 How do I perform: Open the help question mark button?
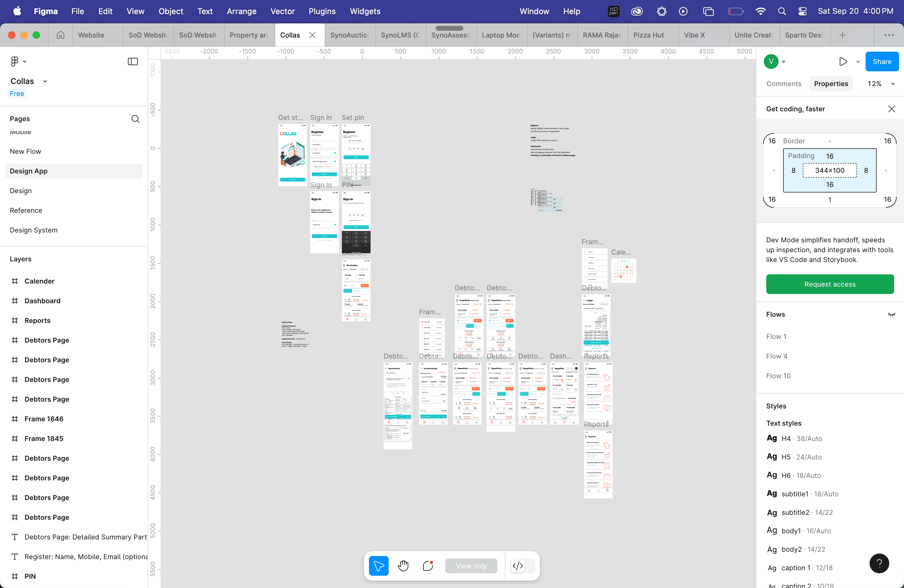point(879,563)
